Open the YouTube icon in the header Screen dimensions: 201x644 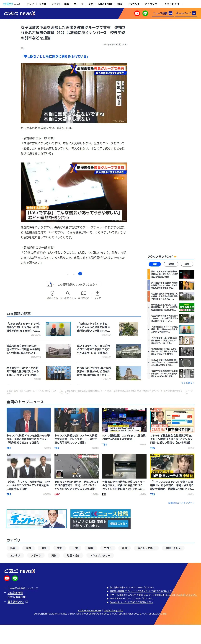[x=137, y=13]
